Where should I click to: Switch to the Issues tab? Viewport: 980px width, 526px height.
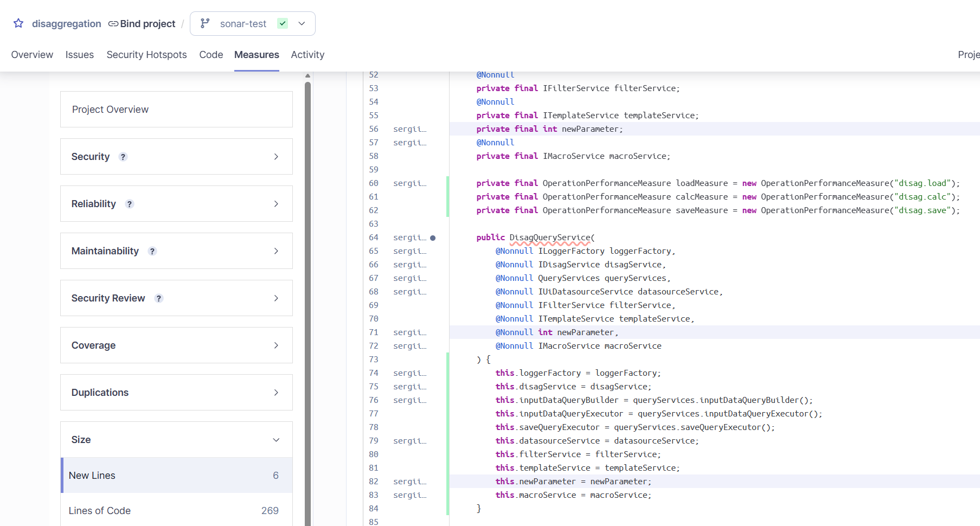80,55
